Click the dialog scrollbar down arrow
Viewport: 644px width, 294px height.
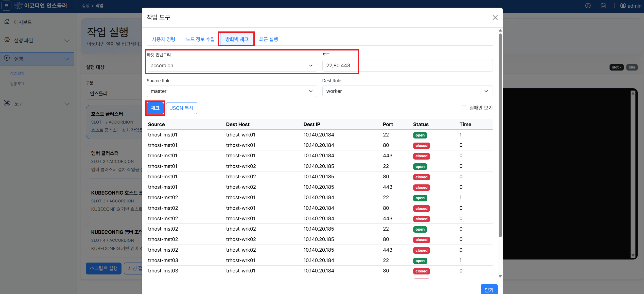pyautogui.click(x=500, y=276)
